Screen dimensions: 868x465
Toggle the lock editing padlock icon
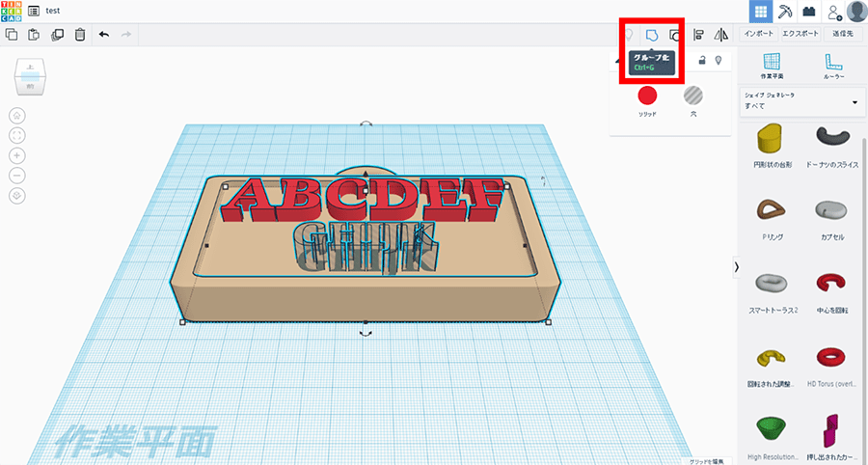click(x=702, y=61)
